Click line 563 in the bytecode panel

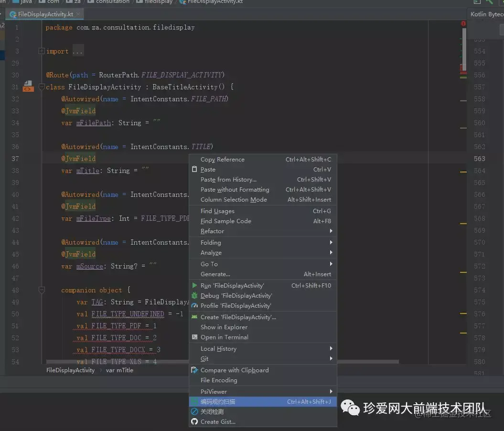pos(479,159)
